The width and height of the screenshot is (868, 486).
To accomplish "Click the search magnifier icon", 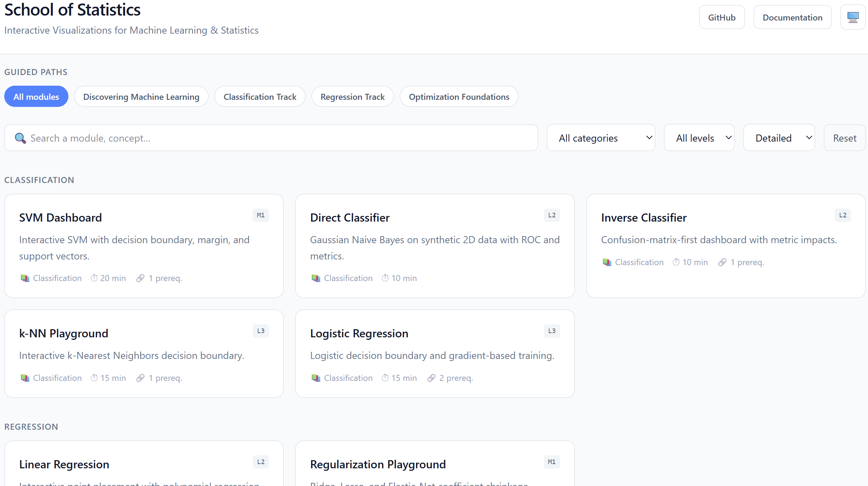I will pyautogui.click(x=21, y=138).
